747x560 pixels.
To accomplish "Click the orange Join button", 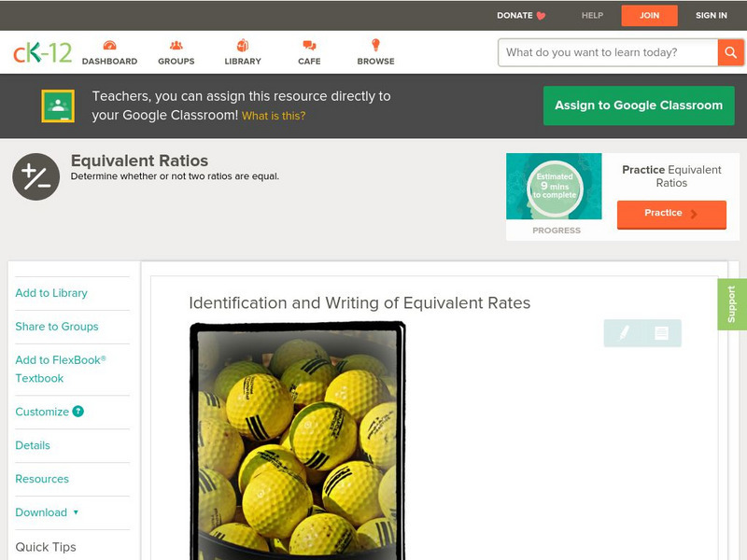I will tap(649, 16).
